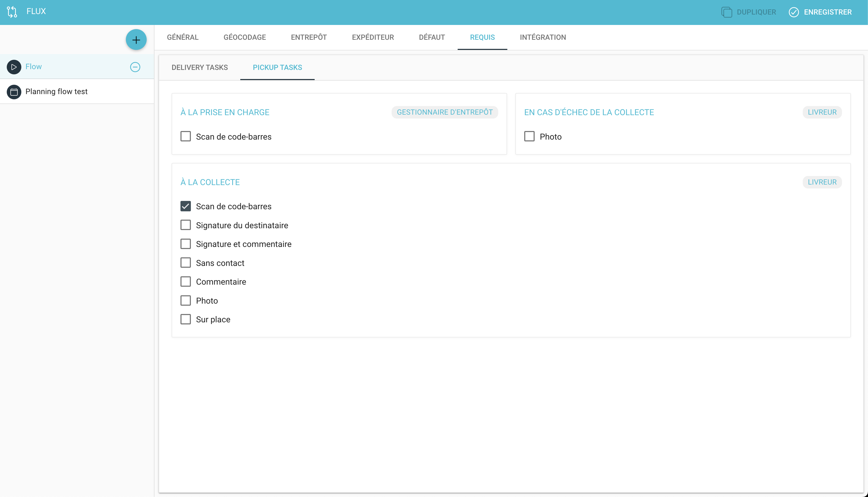Check Photo under En cas d'échec de la collecte
This screenshot has height=497, width=868.
point(529,136)
